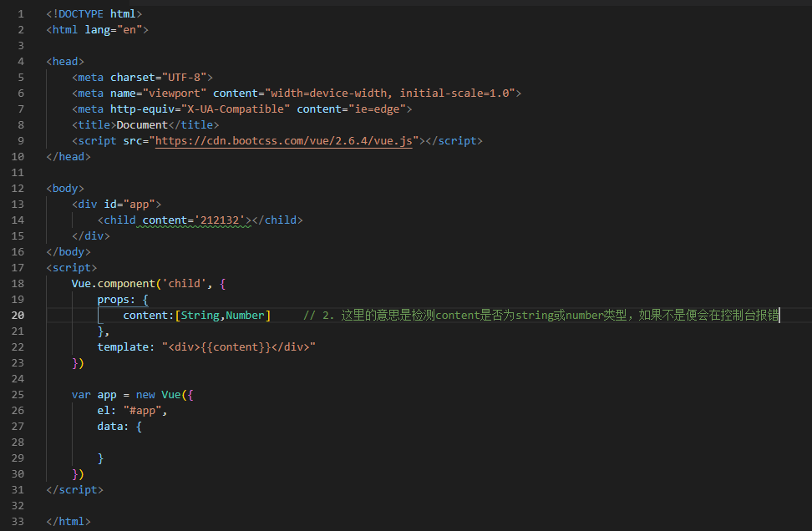Click the '212132' string value
This screenshot has height=531, width=812.
tap(219, 220)
